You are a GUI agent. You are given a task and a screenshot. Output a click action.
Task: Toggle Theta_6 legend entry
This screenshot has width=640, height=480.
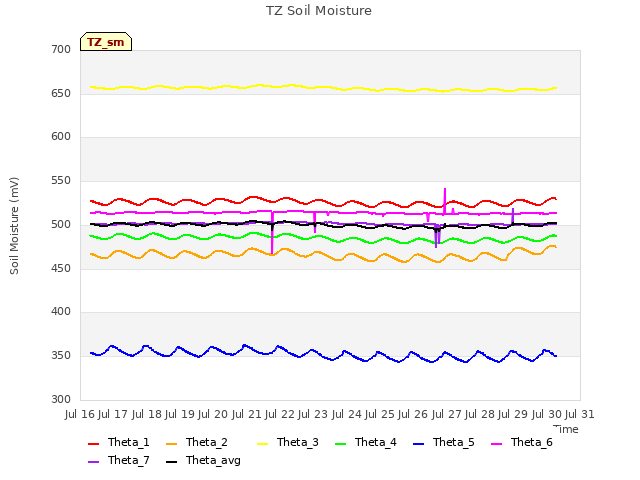click(522, 442)
